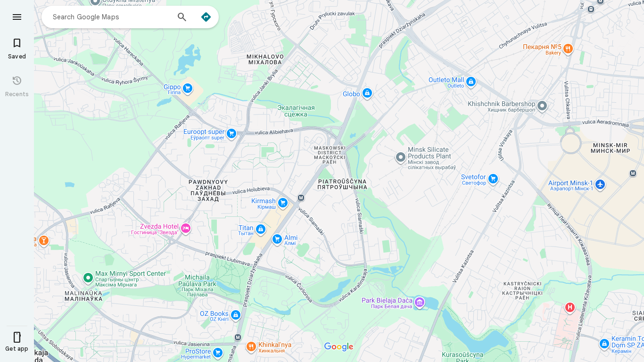Click the Euroopt super label
The image size is (644, 362).
(x=204, y=132)
